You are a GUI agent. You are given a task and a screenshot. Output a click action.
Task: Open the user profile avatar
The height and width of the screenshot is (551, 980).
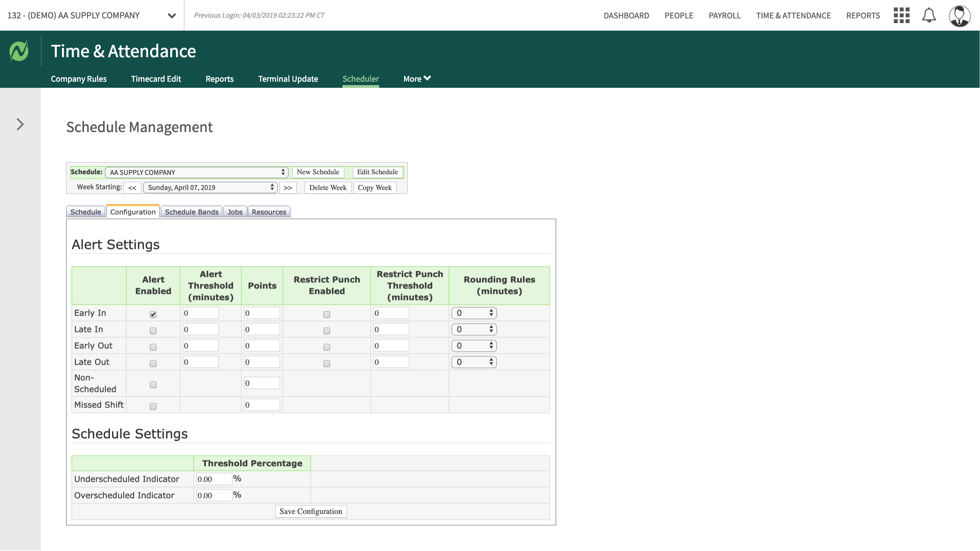coord(959,16)
